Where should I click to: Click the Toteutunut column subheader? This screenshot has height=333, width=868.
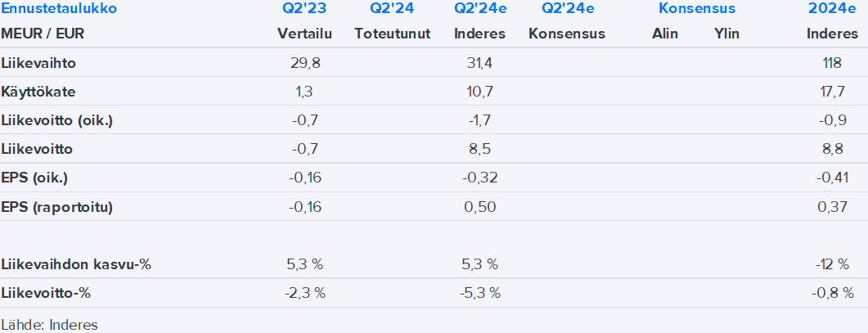coord(393,34)
